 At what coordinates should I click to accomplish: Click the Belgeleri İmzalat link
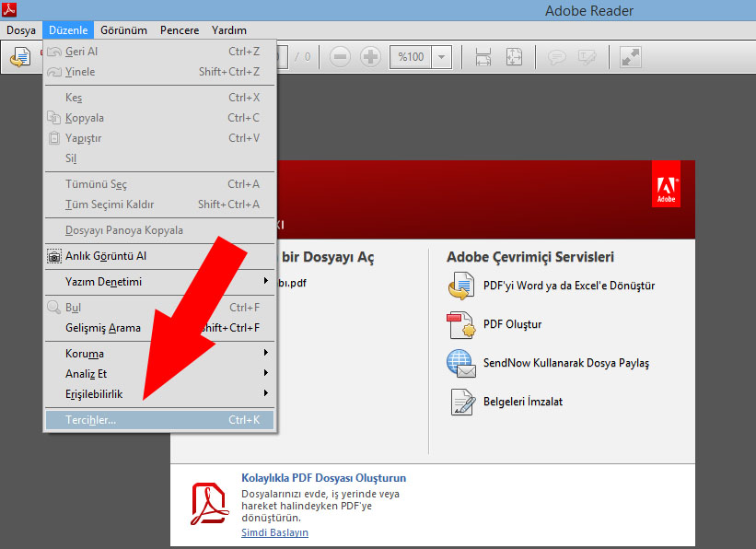[523, 402]
